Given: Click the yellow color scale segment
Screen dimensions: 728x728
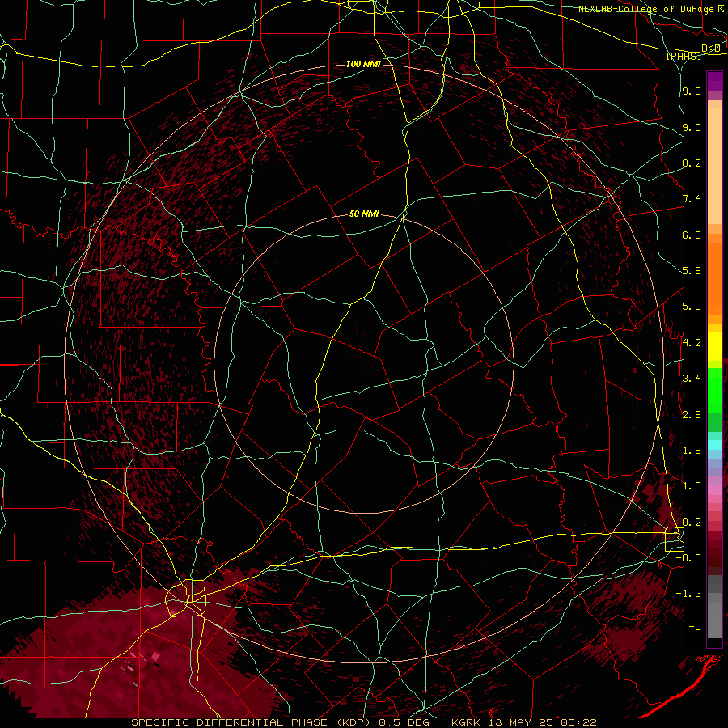Looking at the screenshot, I should (714, 346).
